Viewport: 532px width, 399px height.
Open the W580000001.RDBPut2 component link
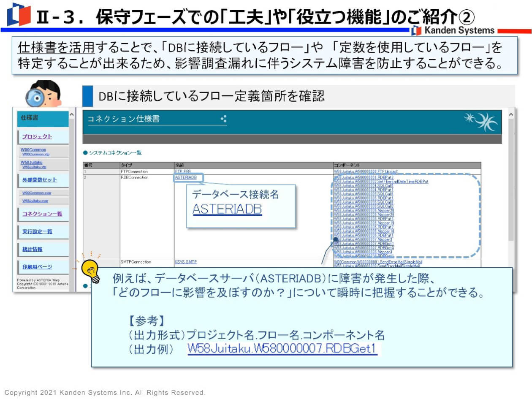click(x=364, y=177)
